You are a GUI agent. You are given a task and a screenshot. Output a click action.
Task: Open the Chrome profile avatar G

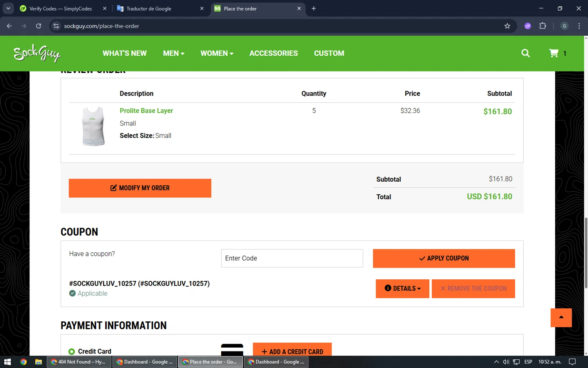coord(564,26)
